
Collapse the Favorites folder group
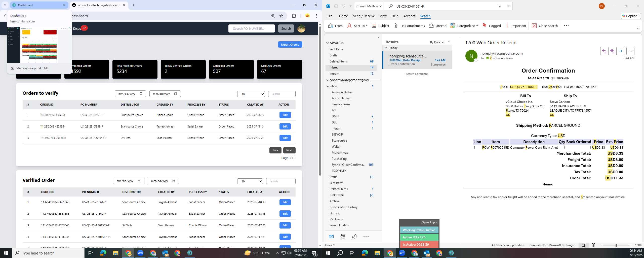(328, 43)
